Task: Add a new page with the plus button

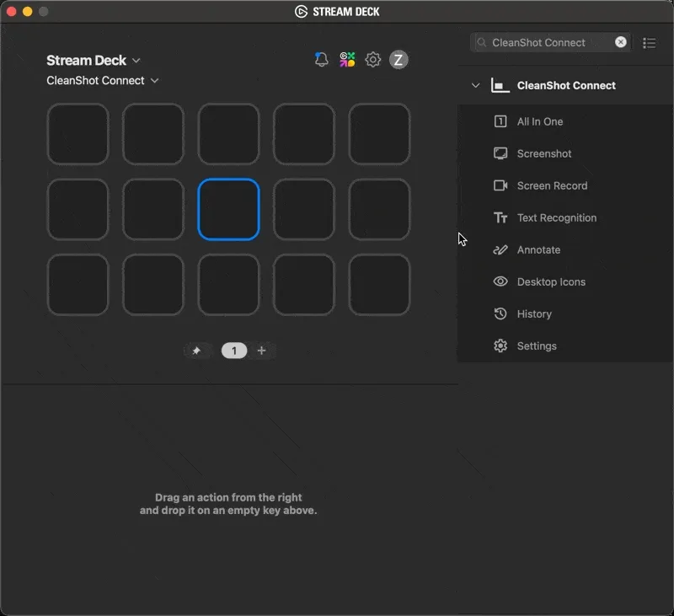Action: tap(262, 350)
